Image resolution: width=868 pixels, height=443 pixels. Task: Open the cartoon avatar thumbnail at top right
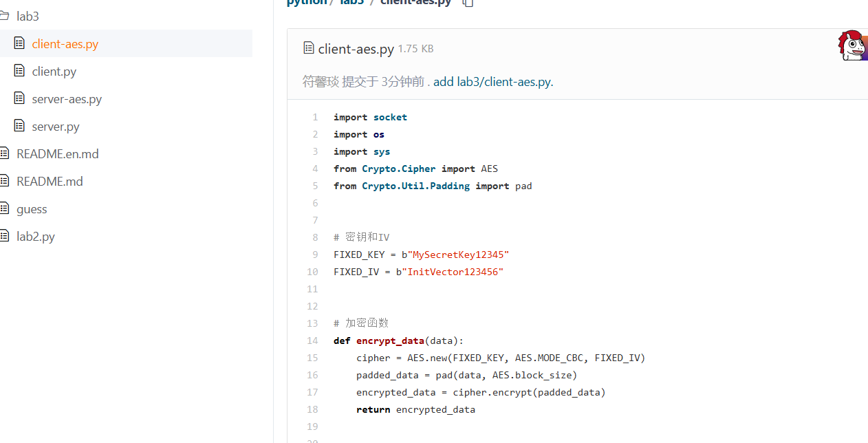pos(851,45)
